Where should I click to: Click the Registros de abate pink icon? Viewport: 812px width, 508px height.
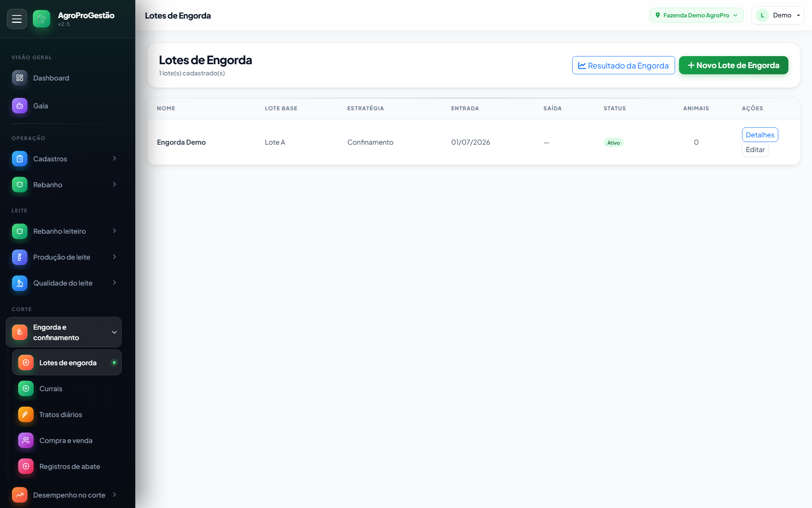click(x=26, y=466)
